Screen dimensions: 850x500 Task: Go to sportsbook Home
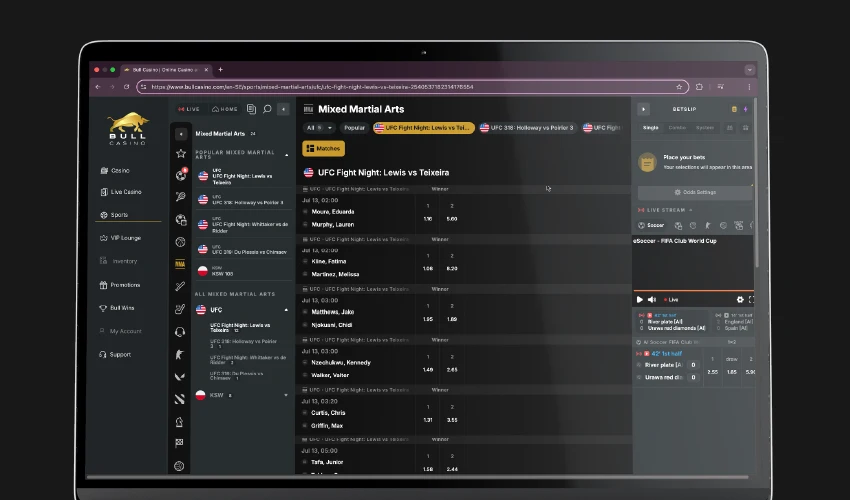224,109
